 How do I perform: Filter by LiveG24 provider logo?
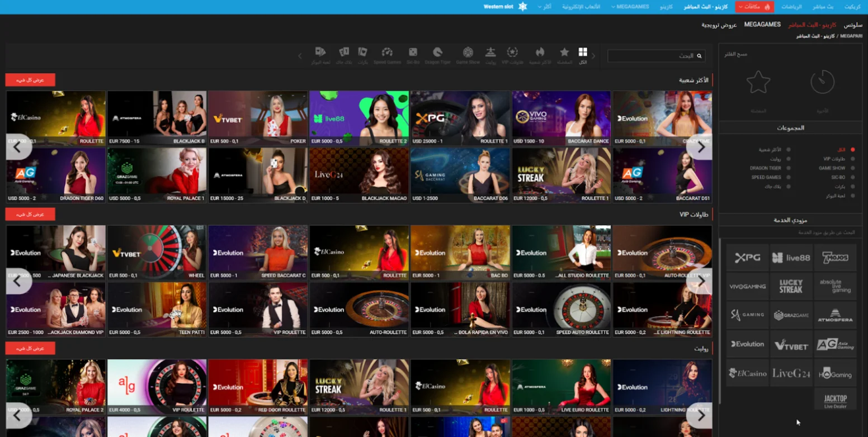click(x=791, y=373)
